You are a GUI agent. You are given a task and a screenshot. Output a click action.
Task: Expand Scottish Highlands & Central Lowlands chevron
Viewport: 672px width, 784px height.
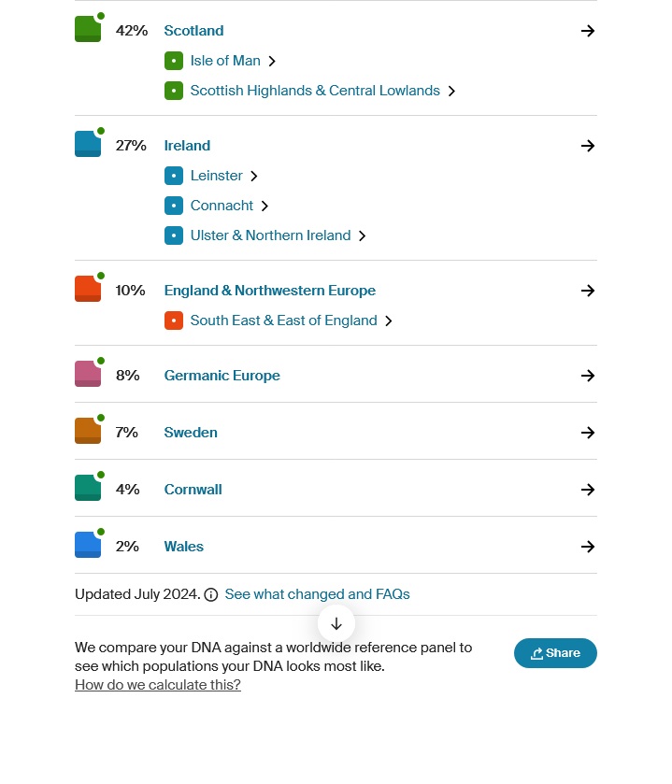click(x=451, y=91)
